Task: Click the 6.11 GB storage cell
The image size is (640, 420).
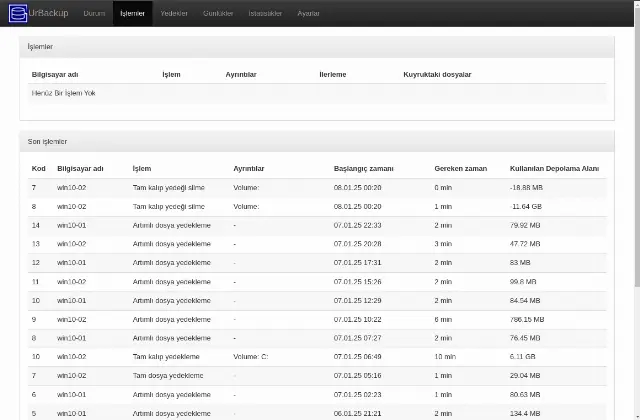Action: click(x=522, y=357)
